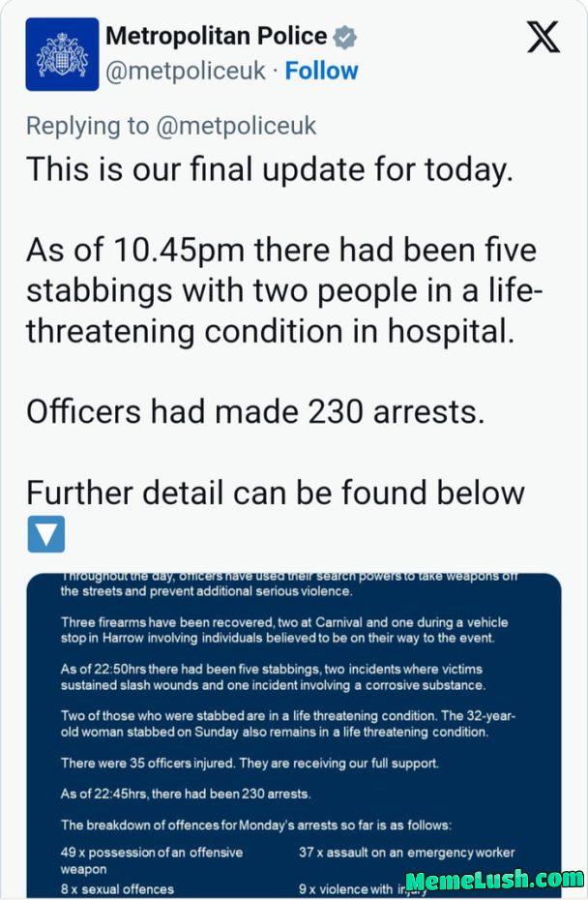This screenshot has height=900, width=588.
Task: Click the X logo in the corner
Action: point(544,37)
